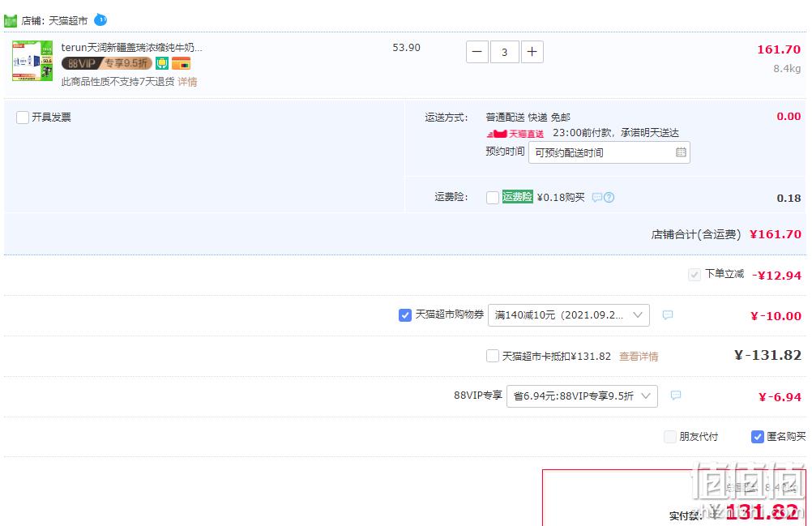Screen dimensions: 812x526
Task: Click the green icon after the 88VIP badge
Action: [x=162, y=63]
